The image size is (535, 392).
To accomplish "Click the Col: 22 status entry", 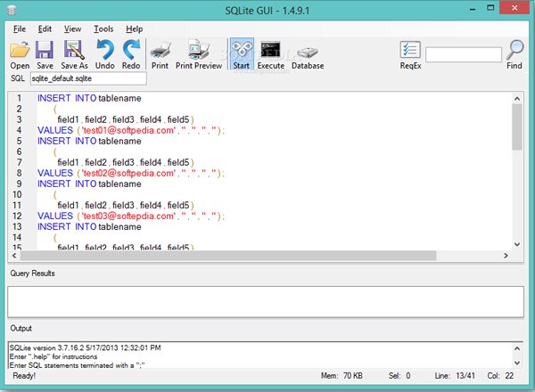I will [500, 376].
